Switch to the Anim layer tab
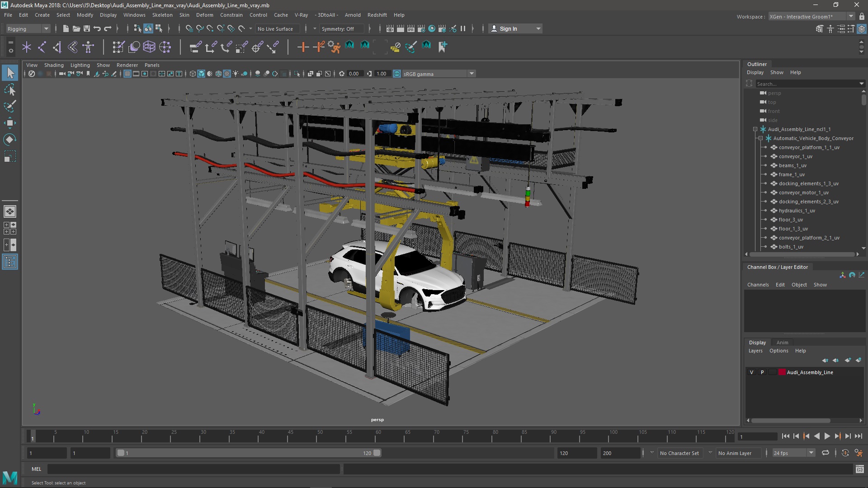868x488 pixels. (782, 343)
